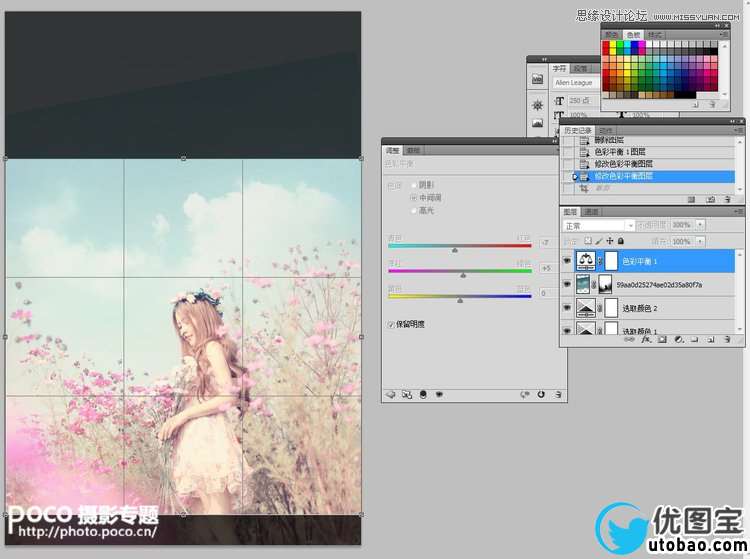Toggle adjustment layer visibility eye in Adjustments footer
Screen dimensions: 750x559
(439, 395)
